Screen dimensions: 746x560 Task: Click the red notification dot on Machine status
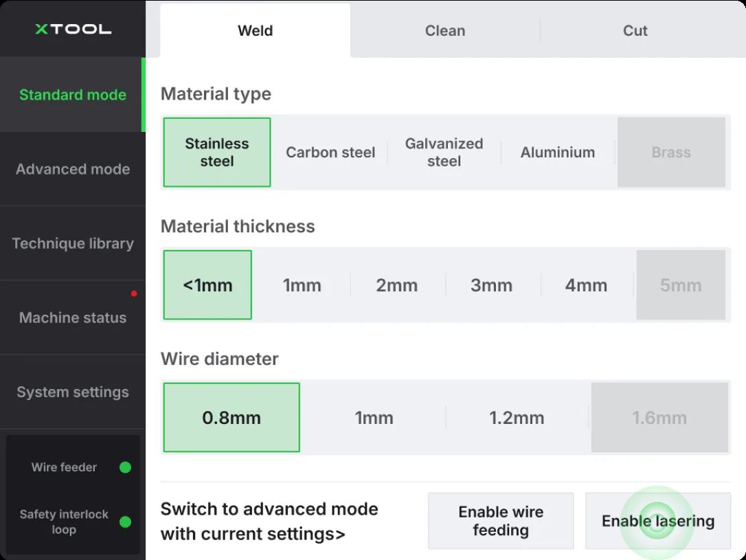click(134, 293)
